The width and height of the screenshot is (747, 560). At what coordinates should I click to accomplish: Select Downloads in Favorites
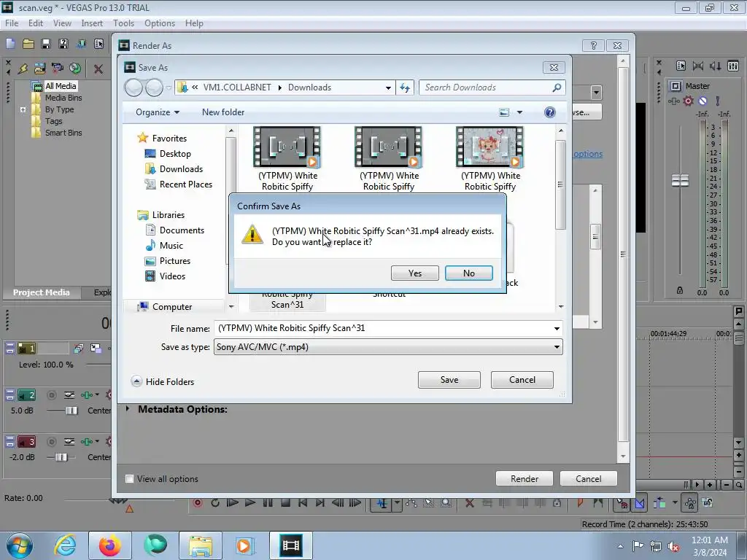(181, 169)
